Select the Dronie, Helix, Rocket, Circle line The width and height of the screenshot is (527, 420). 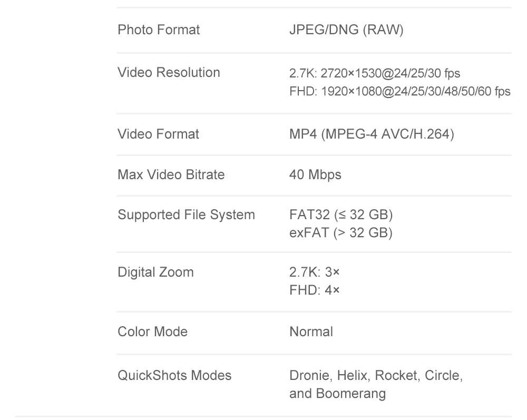(x=376, y=375)
